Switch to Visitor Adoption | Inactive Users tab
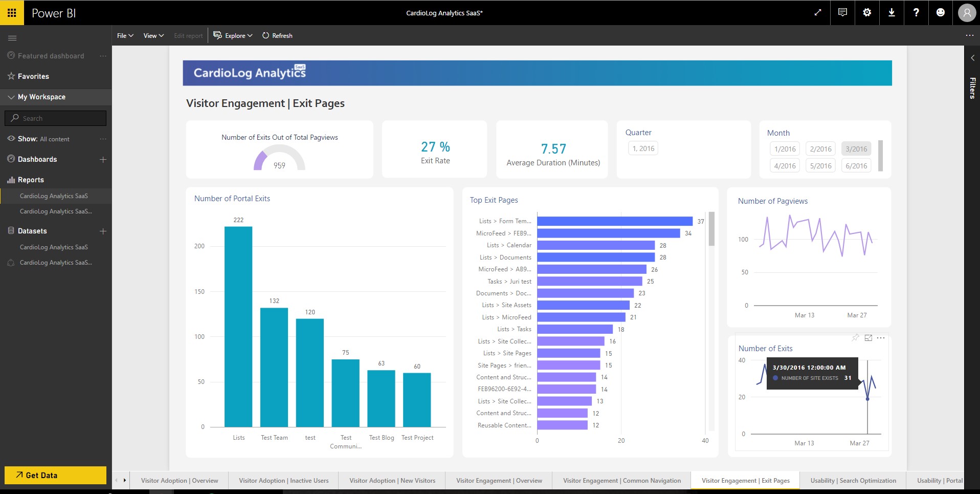 pos(284,481)
